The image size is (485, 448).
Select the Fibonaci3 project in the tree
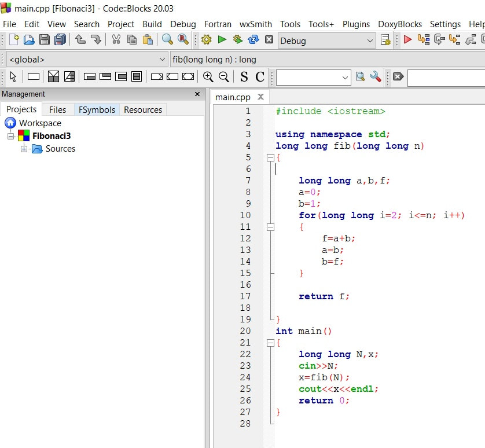[x=52, y=136]
